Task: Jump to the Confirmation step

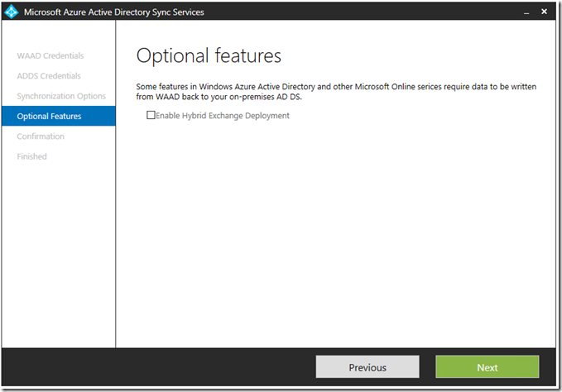Action: click(41, 136)
